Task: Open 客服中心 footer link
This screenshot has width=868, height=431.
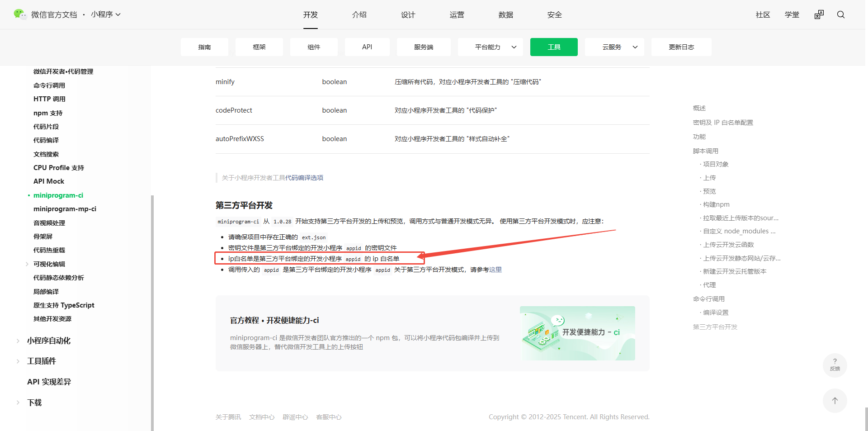Action: 329,417
